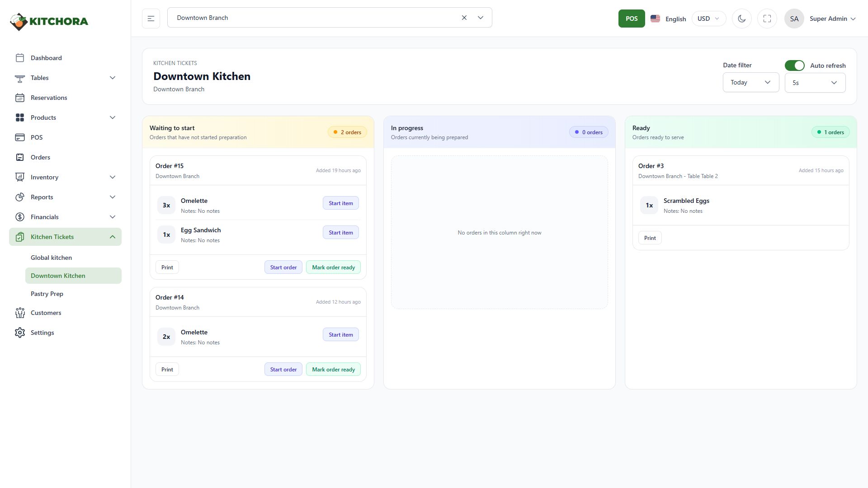868x488 pixels.
Task: Go to Pastry Prep kitchen
Action: [x=47, y=294]
